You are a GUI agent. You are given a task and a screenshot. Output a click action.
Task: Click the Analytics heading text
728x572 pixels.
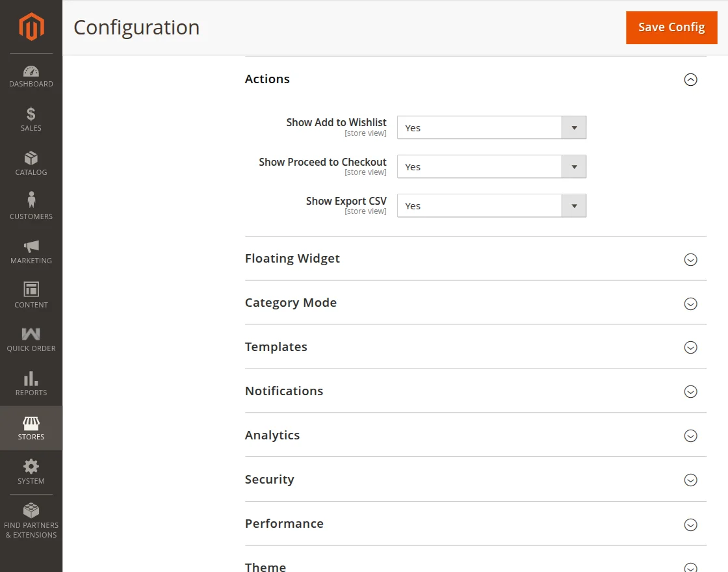tap(272, 435)
